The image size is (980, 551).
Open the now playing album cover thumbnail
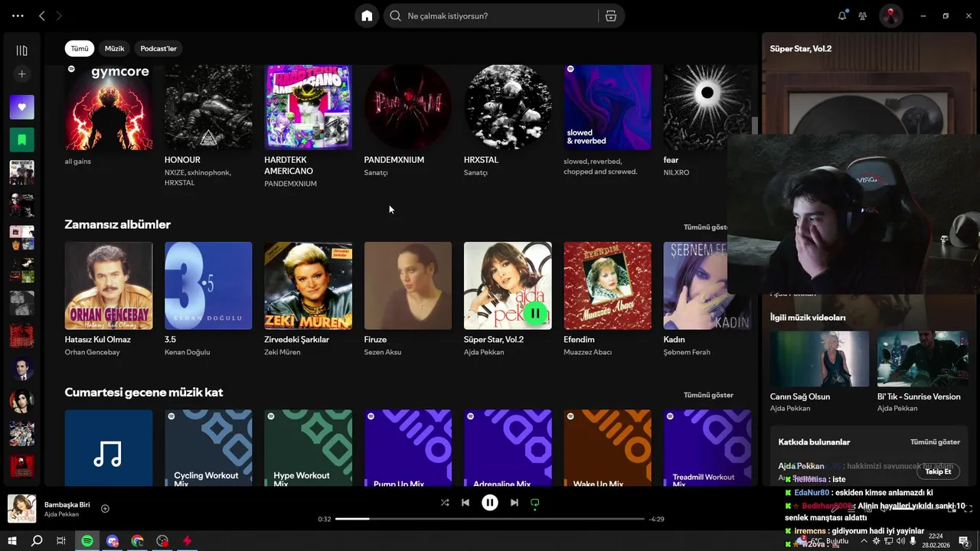click(x=21, y=509)
